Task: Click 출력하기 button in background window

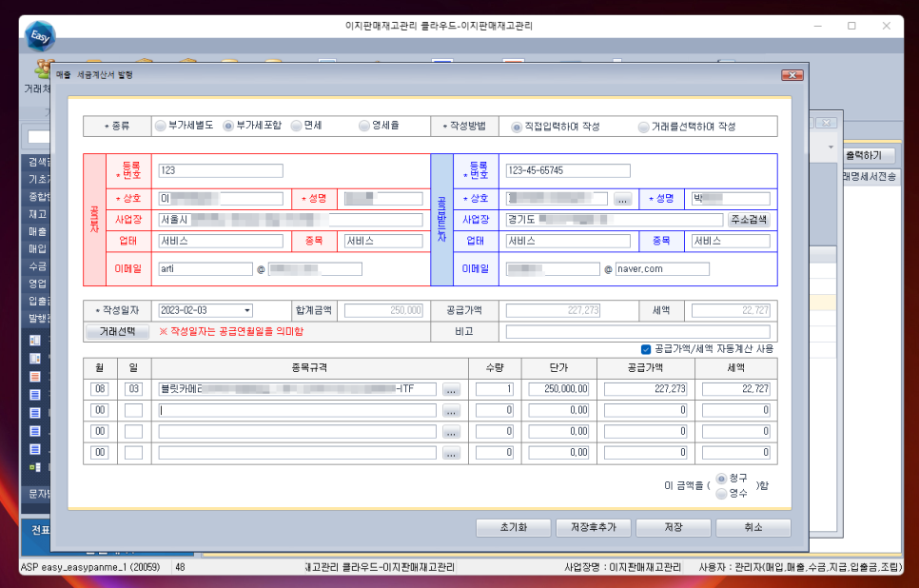Action: (868, 155)
